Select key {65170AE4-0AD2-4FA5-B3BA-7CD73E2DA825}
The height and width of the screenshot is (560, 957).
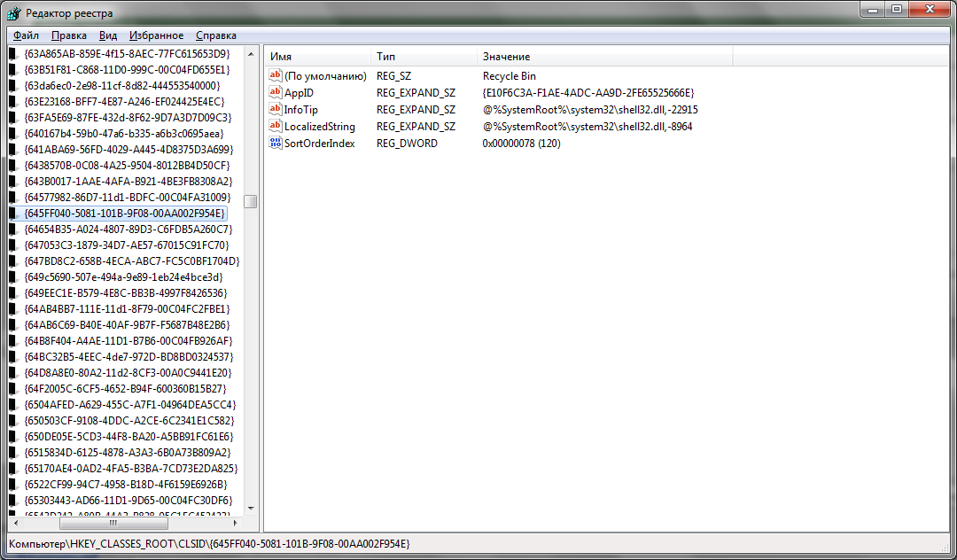click(x=131, y=469)
